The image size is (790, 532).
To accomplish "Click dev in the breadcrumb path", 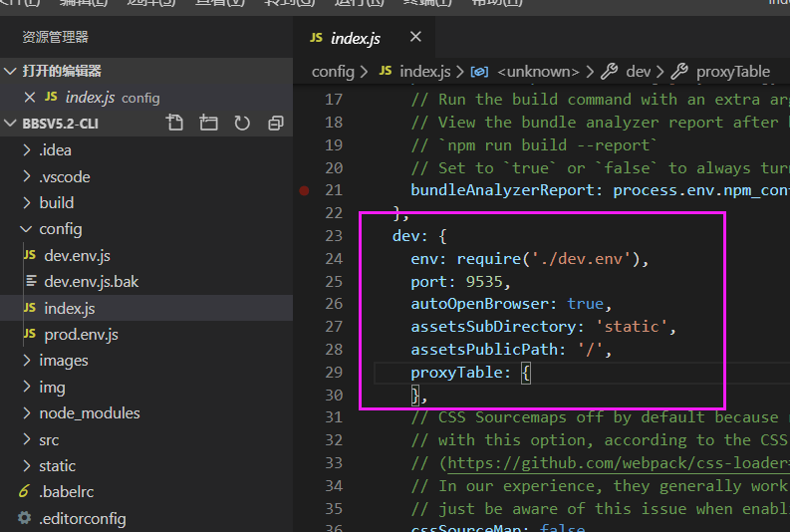I will pos(638,72).
